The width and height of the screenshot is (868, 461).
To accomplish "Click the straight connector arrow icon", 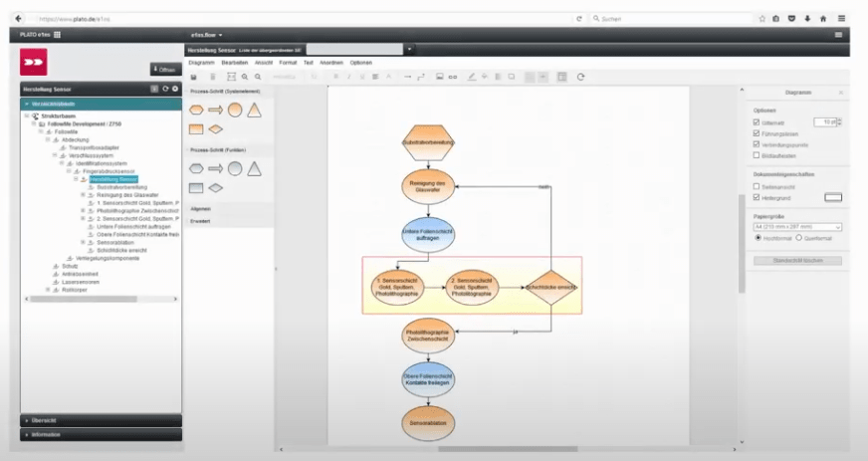I will [407, 77].
